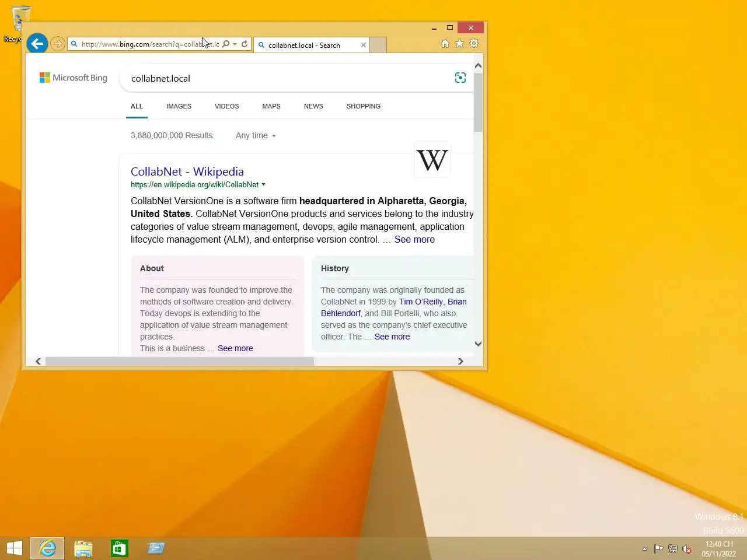The height and width of the screenshot is (560, 747).
Task: Open the Windows Store taskbar icon
Action: (x=120, y=548)
